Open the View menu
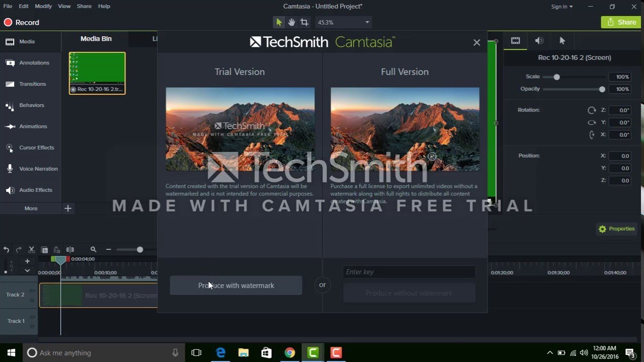Image resolution: width=644 pixels, height=362 pixels. 64,6
